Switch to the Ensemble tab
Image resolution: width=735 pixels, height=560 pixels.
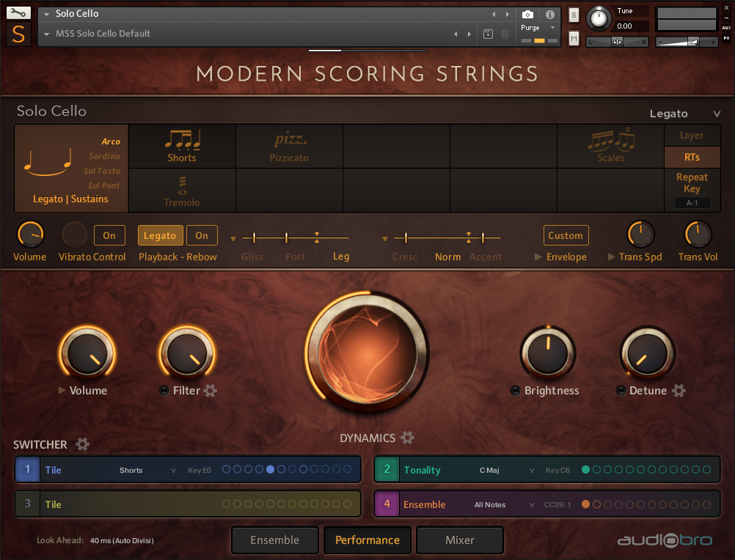coord(274,540)
